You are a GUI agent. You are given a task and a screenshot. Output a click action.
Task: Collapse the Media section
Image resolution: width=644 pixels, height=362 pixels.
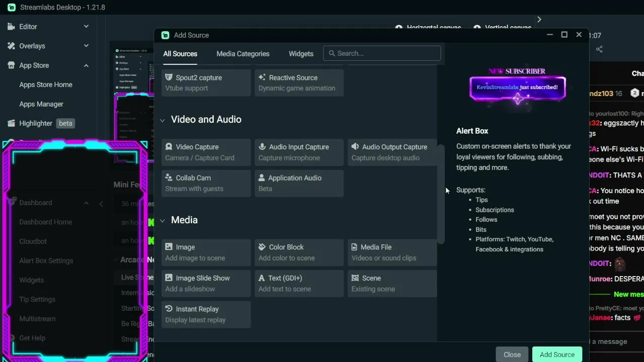[163, 221]
